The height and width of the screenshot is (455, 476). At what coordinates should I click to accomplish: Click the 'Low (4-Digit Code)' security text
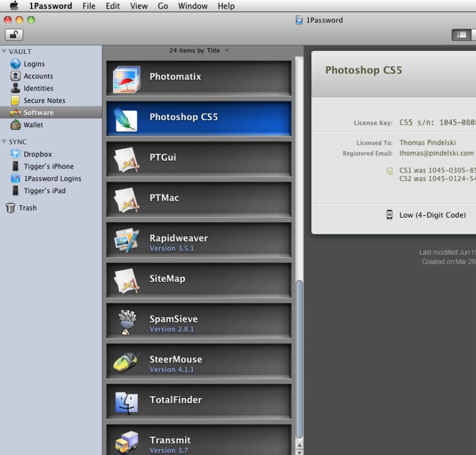click(x=433, y=215)
